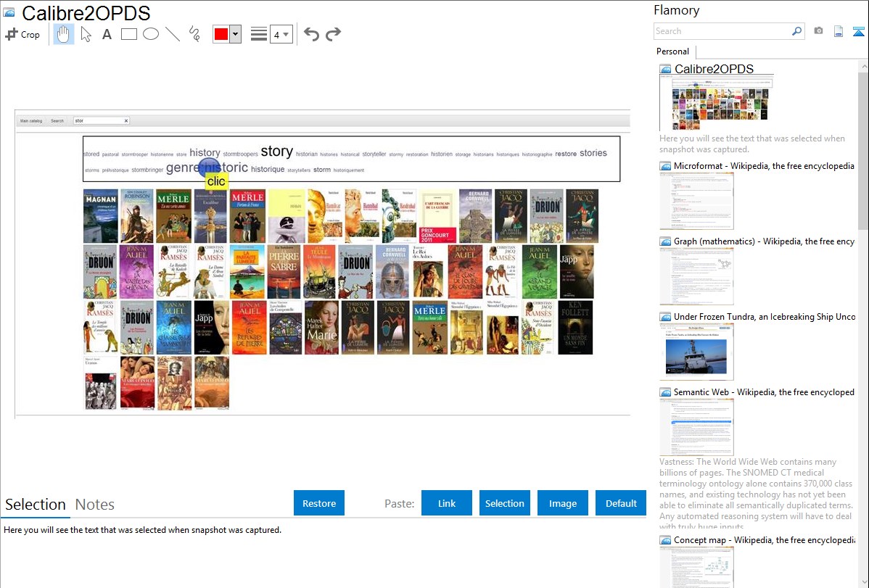Viewport: 869px width, 588px height.
Task: Open the Personal tab
Action: coord(672,51)
